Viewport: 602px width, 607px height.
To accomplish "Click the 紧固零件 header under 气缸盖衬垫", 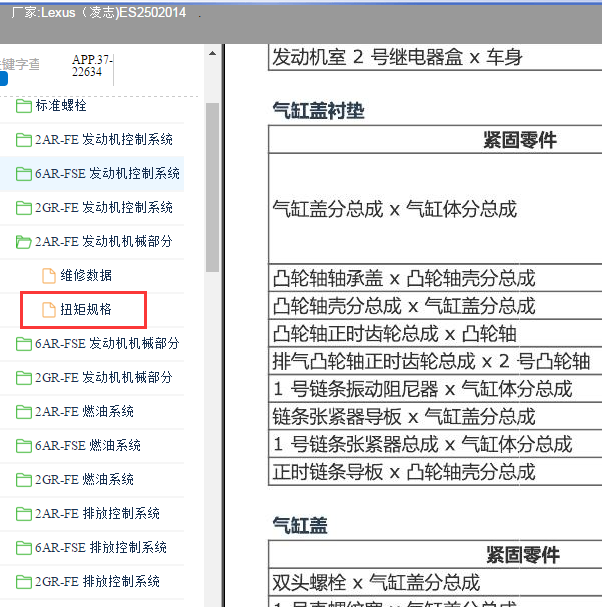I will coord(520,140).
